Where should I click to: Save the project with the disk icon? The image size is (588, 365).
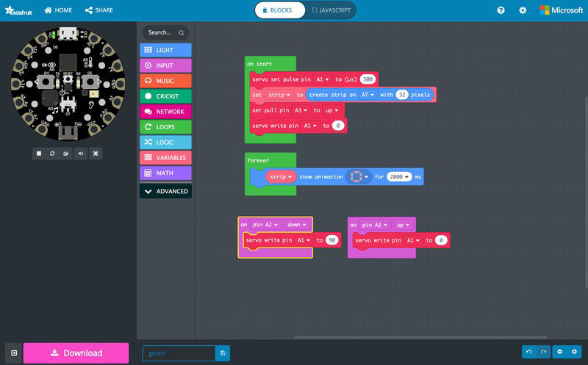tap(223, 353)
